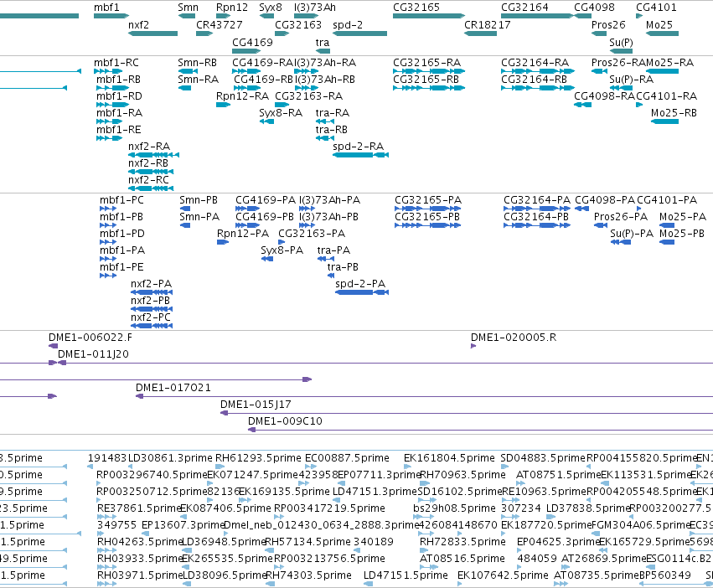Select EST RH61293.5prime label
This screenshot has height=588, width=713.
point(258,458)
